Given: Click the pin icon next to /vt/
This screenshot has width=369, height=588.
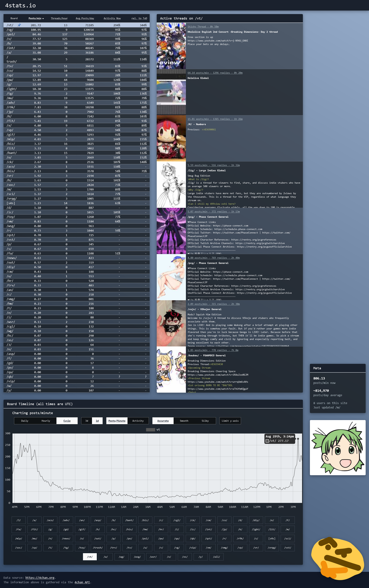Looking at the screenshot, I should [19, 25].
